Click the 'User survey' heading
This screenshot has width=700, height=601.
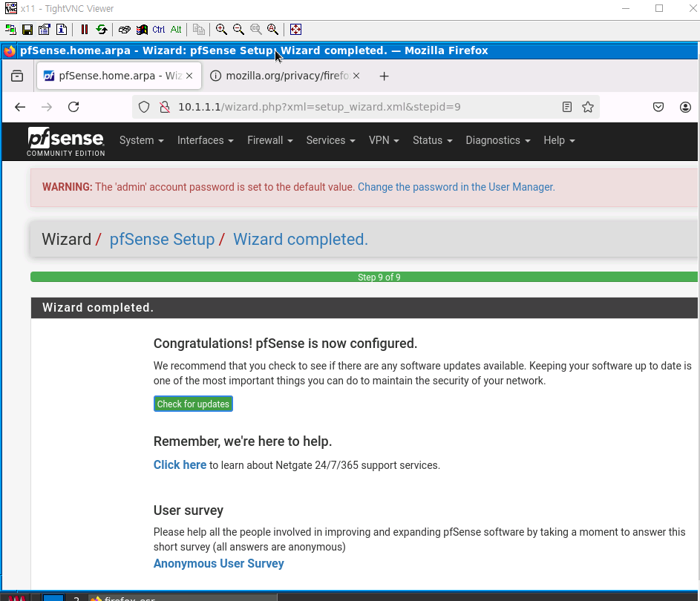pos(189,510)
